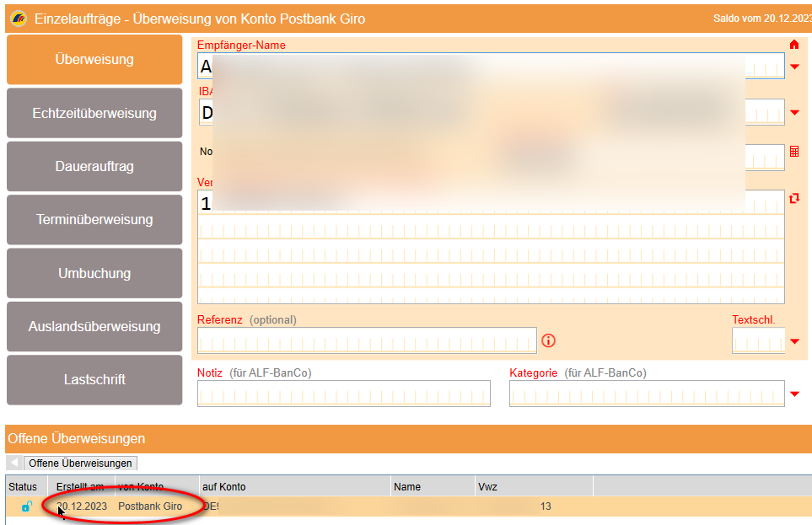Click the unlocked padlock status icon
Viewport: 812px width, 525px height.
point(27,506)
